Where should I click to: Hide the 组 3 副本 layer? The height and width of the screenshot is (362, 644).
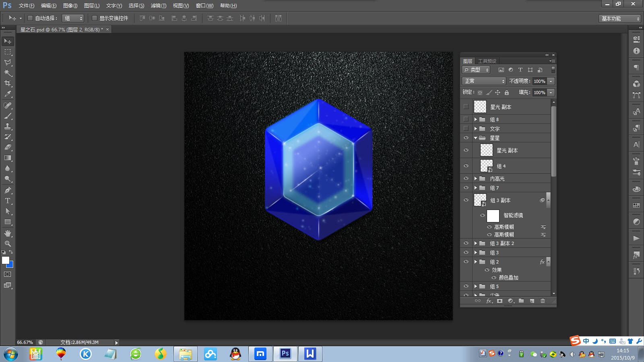coord(466,200)
